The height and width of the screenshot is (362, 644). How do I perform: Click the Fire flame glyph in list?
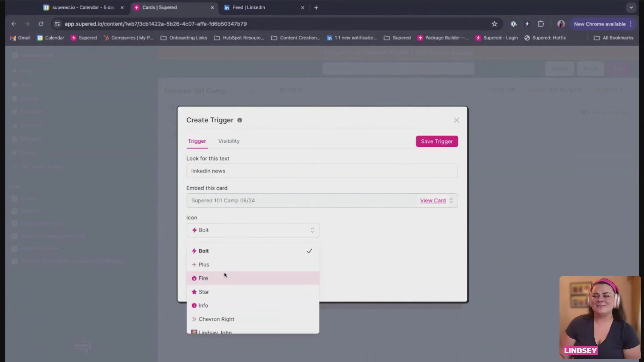(194, 278)
